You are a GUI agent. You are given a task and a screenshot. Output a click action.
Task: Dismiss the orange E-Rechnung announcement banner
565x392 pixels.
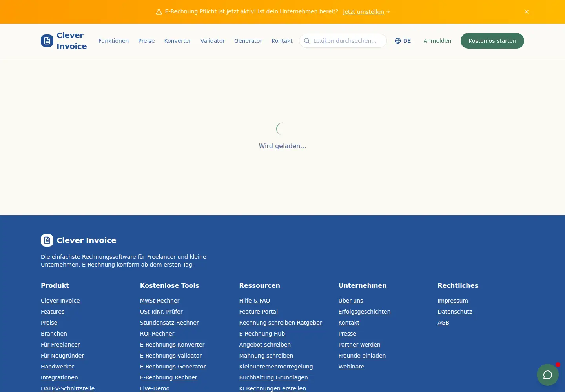point(527,12)
